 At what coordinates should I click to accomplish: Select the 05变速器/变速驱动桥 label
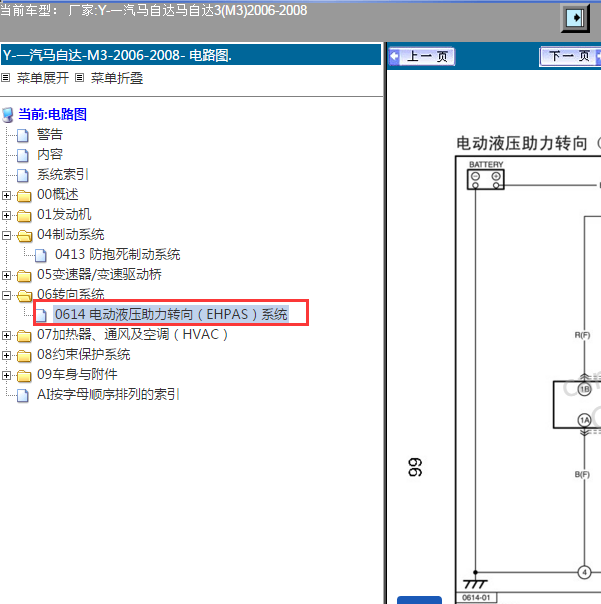[99, 275]
